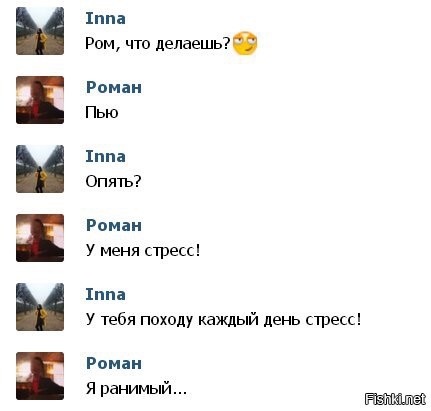Click Inna's avatar beside 'У тебя походу' message
Image resolution: width=431 pixels, height=411 pixels.
point(40,307)
